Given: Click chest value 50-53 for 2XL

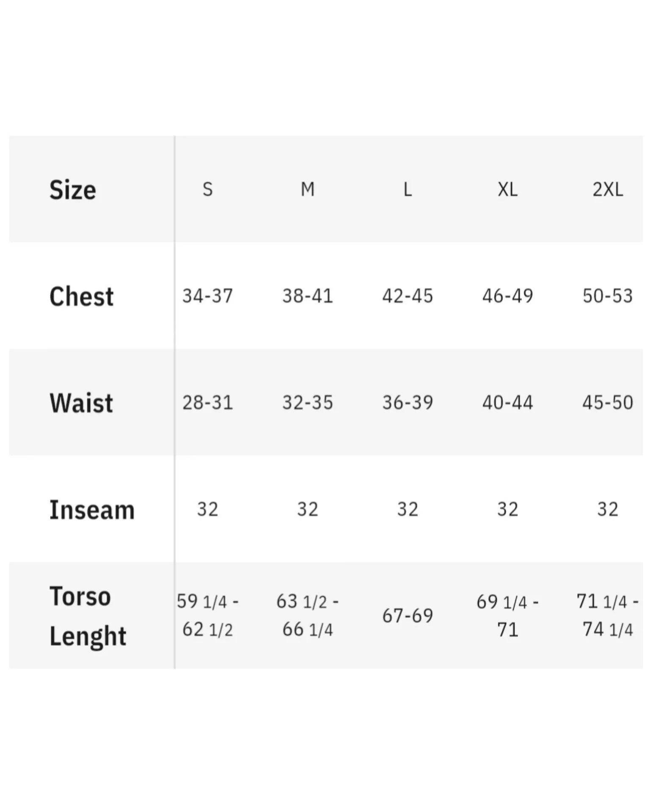Looking at the screenshot, I should 608,296.
